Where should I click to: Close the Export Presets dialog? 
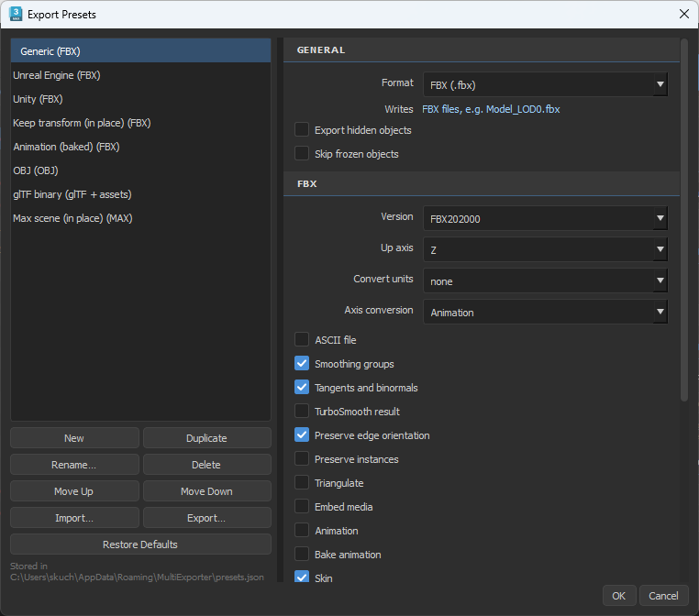pos(683,14)
